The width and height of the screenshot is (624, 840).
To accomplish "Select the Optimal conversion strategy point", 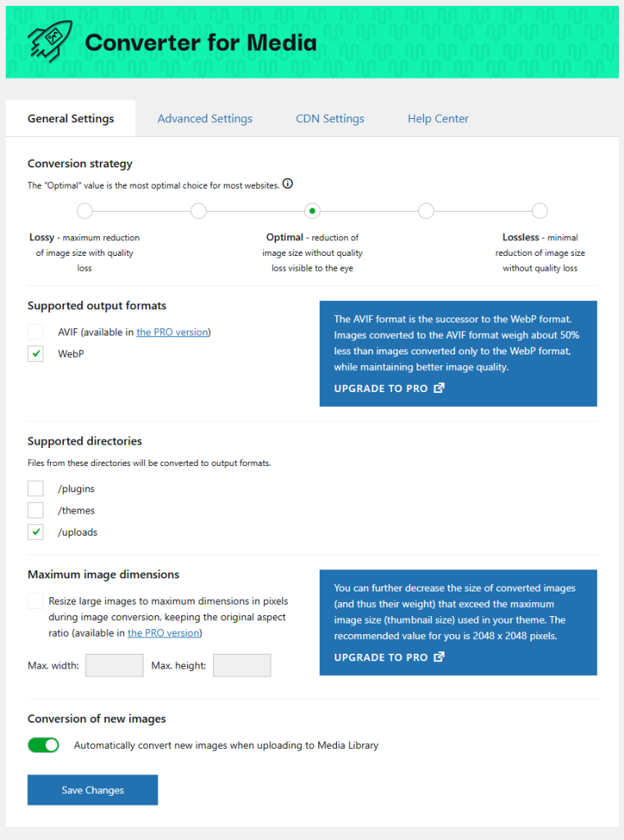I will click(x=312, y=212).
